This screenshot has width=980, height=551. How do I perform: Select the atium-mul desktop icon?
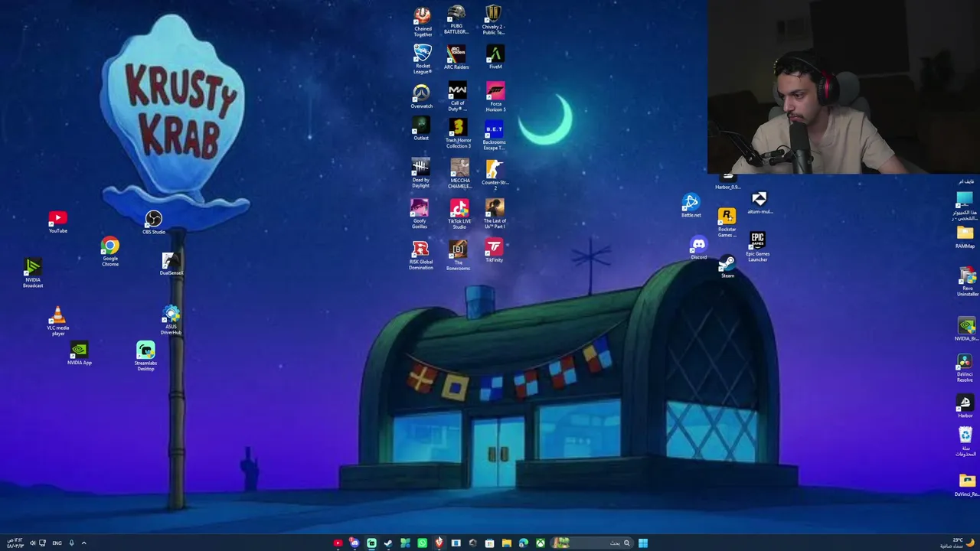[759, 204]
